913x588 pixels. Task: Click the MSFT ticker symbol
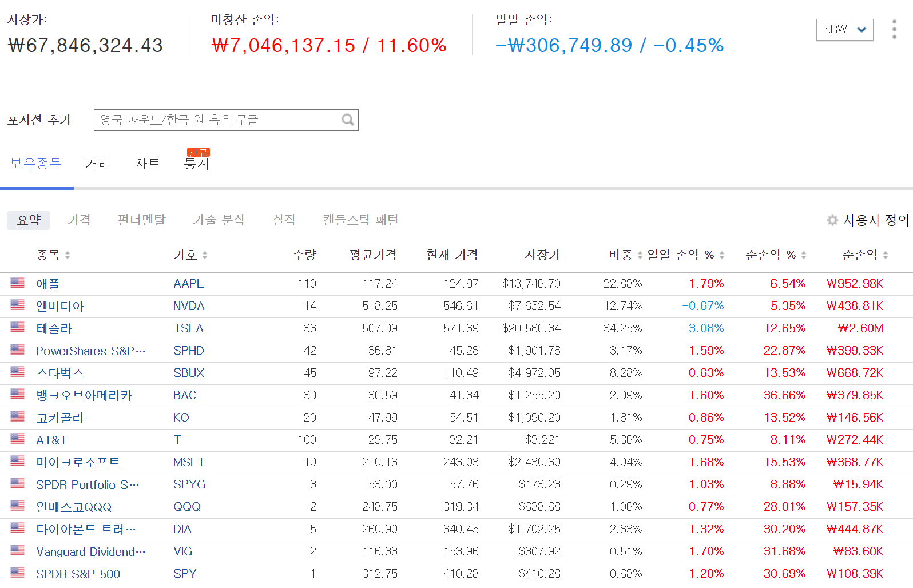[189, 462]
